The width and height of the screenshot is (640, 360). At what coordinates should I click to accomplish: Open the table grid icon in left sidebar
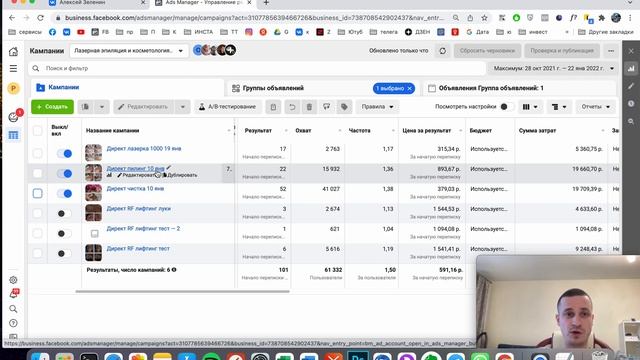[13, 135]
